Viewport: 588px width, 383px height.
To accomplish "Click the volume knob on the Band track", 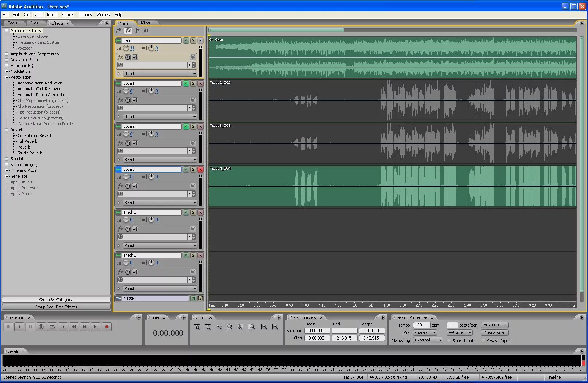I will point(126,48).
